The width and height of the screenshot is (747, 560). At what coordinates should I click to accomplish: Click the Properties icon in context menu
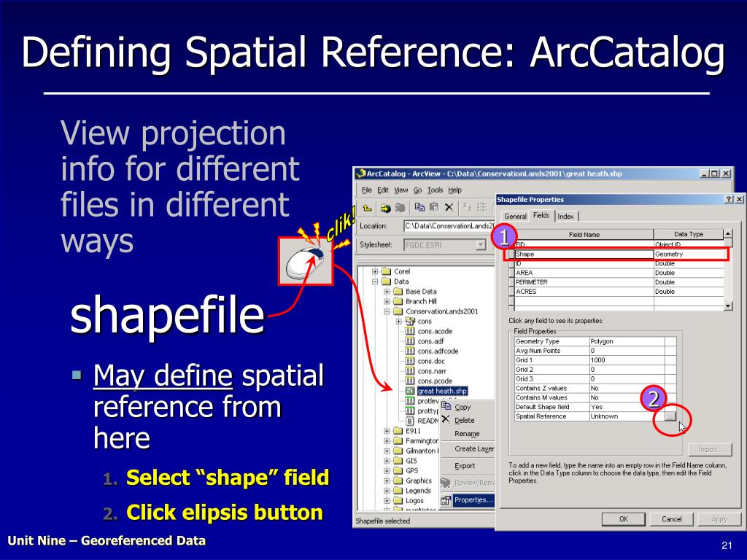(x=446, y=500)
